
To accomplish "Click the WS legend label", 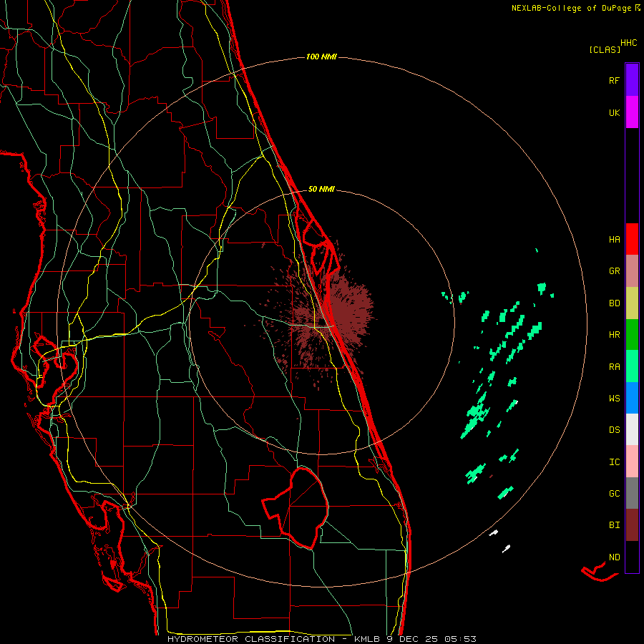I will click(x=614, y=399).
